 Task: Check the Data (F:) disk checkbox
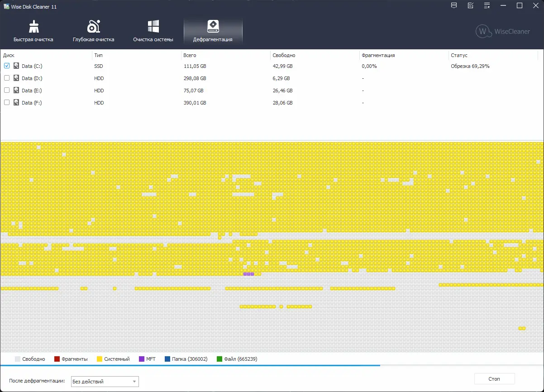tap(7, 103)
